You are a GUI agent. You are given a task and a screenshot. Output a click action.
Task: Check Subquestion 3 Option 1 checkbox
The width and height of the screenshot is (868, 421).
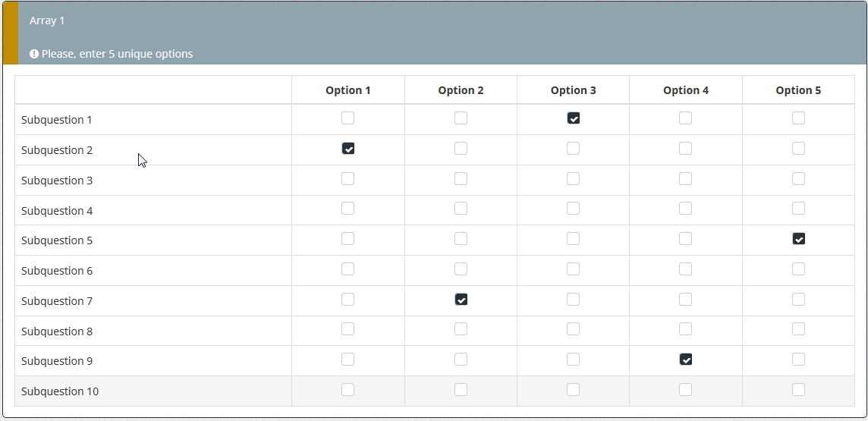click(x=348, y=179)
